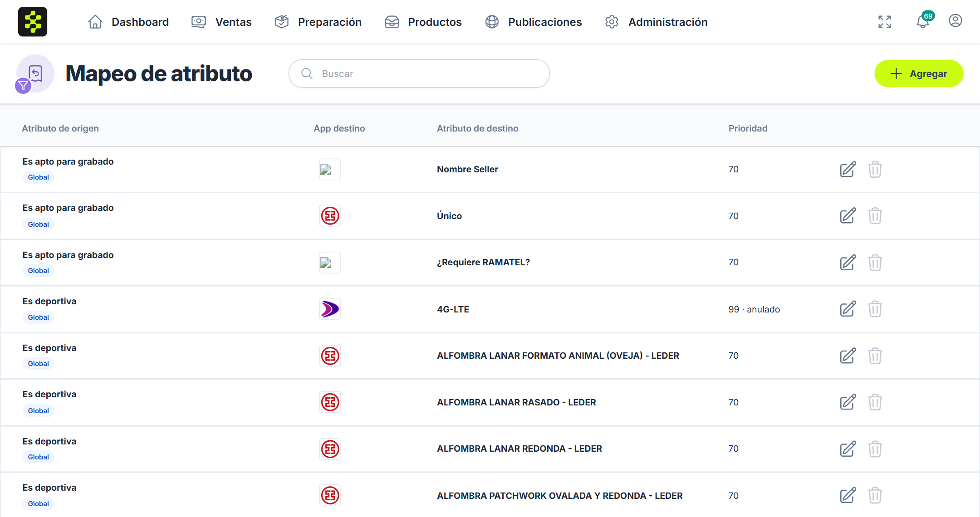
Task: Edit the Único mapping row
Action: [848, 216]
